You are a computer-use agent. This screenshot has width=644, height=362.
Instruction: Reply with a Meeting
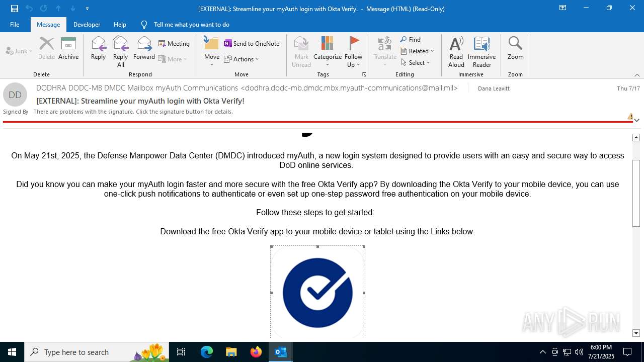pos(174,44)
